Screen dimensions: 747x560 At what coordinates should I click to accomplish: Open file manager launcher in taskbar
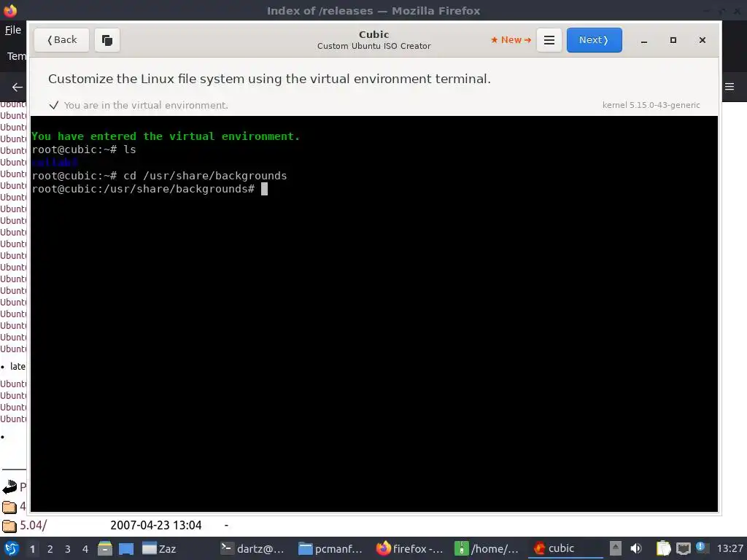[x=105, y=548]
